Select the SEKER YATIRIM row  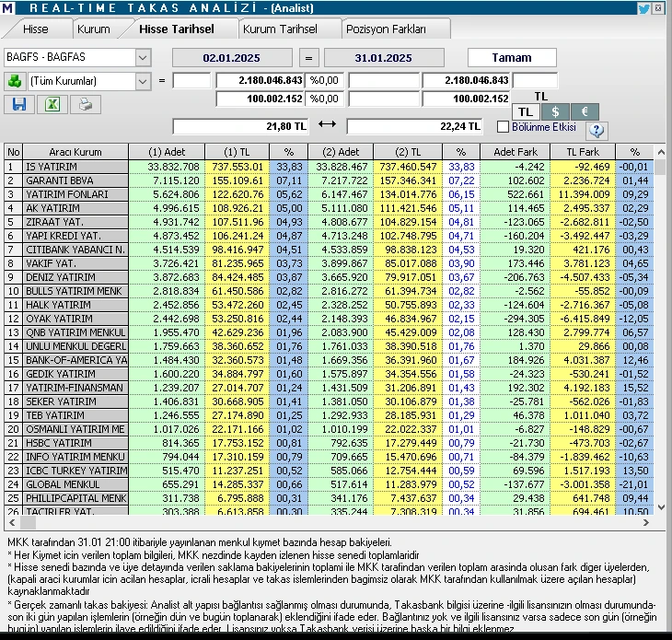(x=329, y=401)
